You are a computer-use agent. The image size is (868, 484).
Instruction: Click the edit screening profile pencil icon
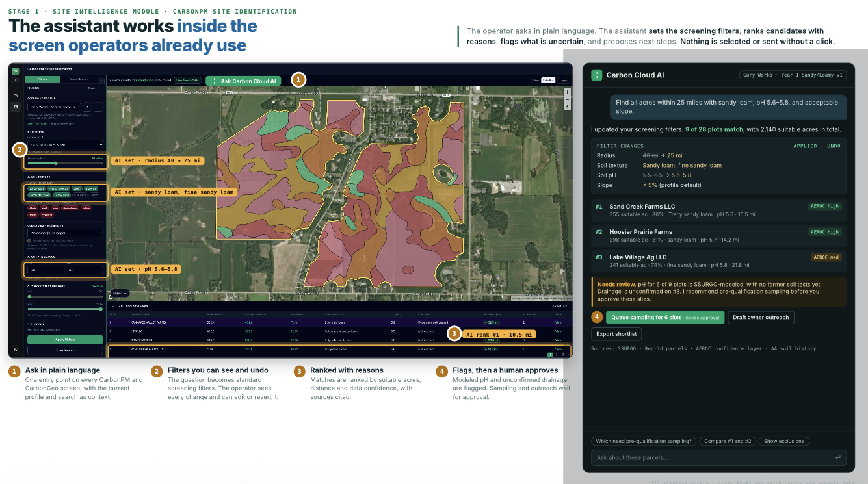(x=88, y=106)
